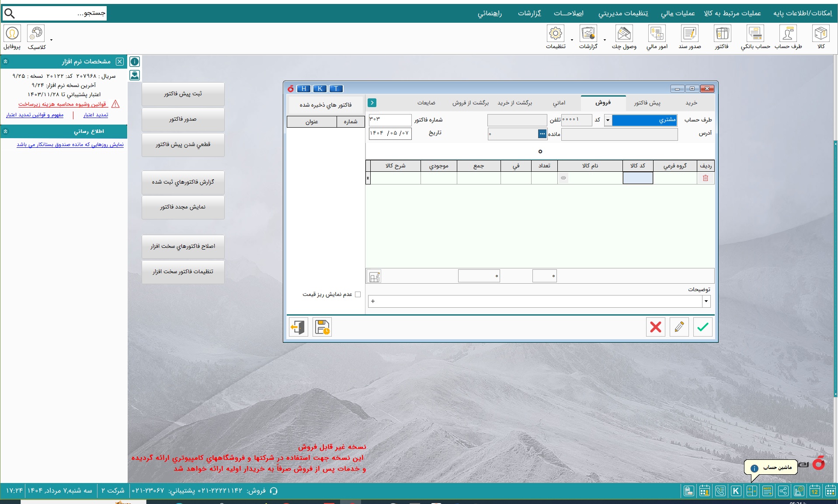Viewport: 838px width, 504px height.
Task: Click the pencil edit invoice icon
Action: tap(679, 327)
